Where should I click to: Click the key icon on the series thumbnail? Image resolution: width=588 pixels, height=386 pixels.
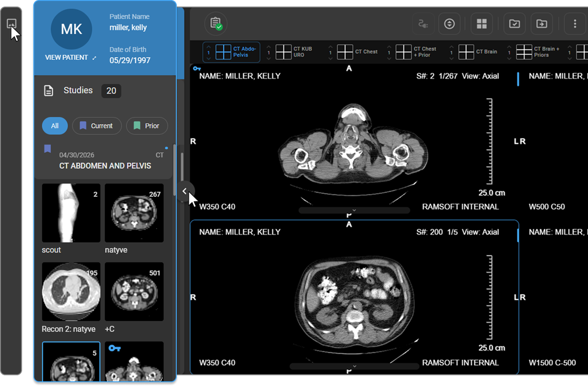[x=114, y=348]
